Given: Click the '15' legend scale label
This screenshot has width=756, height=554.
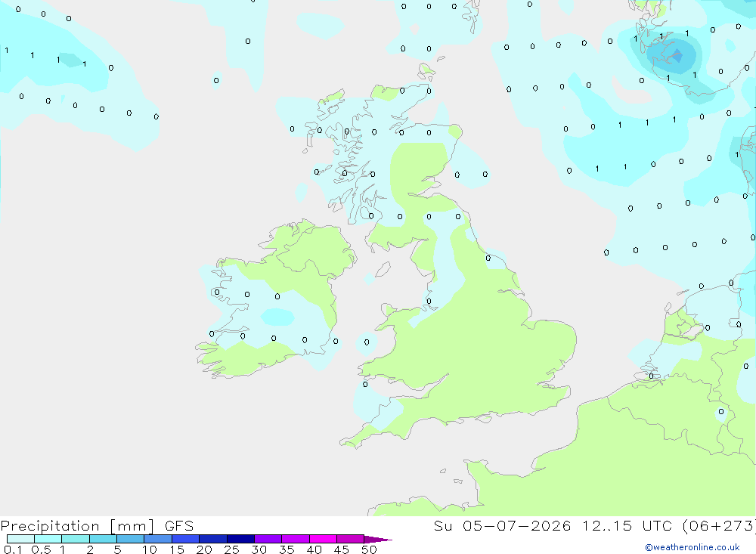Looking at the screenshot, I should pyautogui.click(x=177, y=549).
